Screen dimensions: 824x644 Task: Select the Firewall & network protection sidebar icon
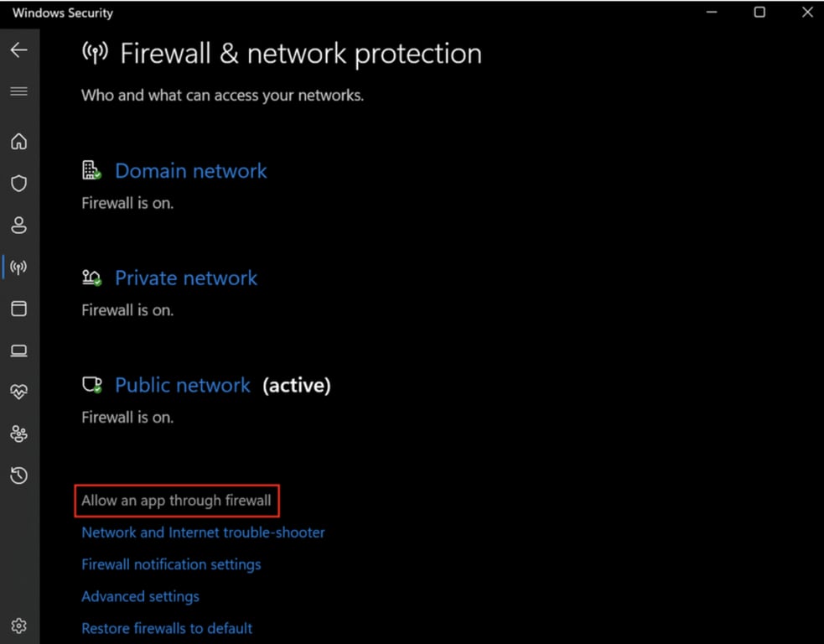click(19, 267)
